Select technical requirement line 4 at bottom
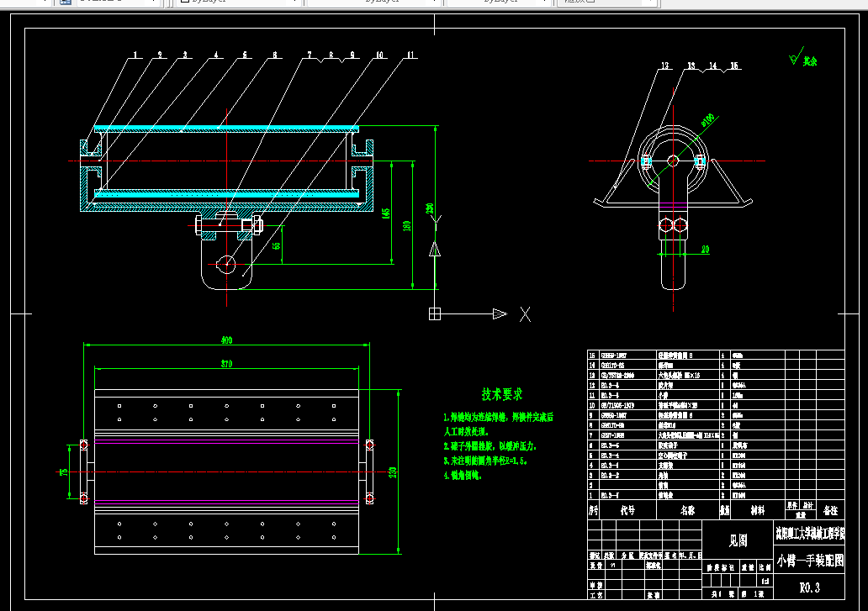Screen dimensions: 868x611 [x=463, y=475]
